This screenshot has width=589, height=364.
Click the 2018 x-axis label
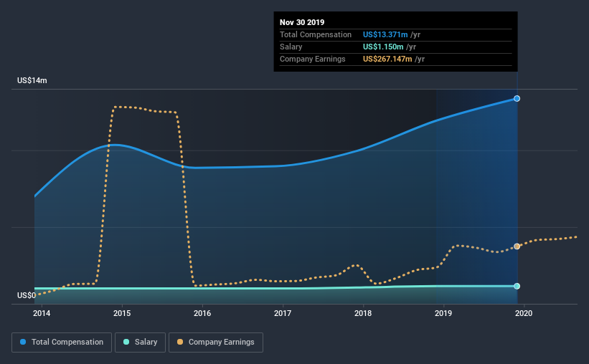tap(363, 313)
